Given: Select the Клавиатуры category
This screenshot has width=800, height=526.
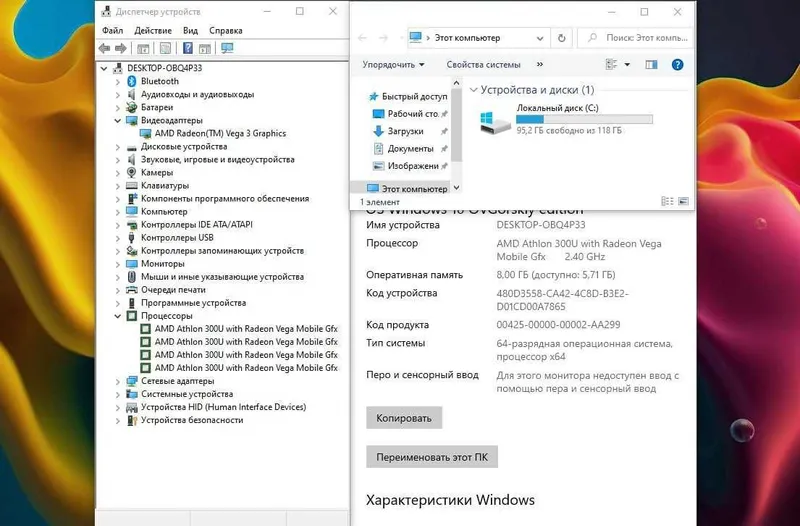Looking at the screenshot, I should [165, 186].
